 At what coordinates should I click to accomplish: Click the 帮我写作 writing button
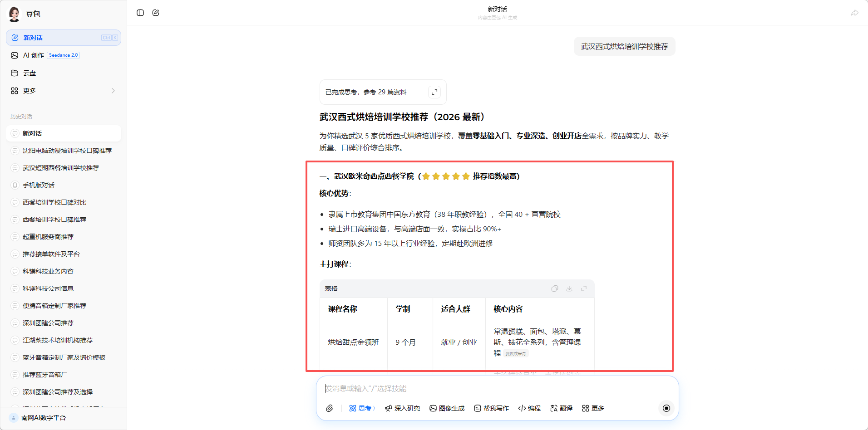(x=491, y=408)
